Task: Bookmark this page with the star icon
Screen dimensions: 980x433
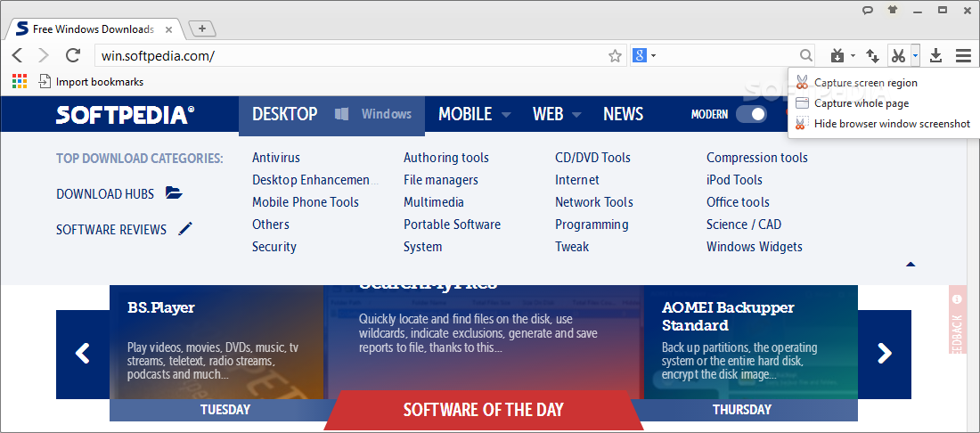Action: [615, 56]
